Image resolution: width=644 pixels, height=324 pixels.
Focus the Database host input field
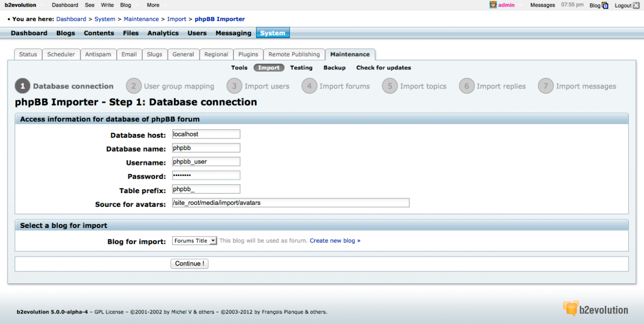[x=206, y=134]
